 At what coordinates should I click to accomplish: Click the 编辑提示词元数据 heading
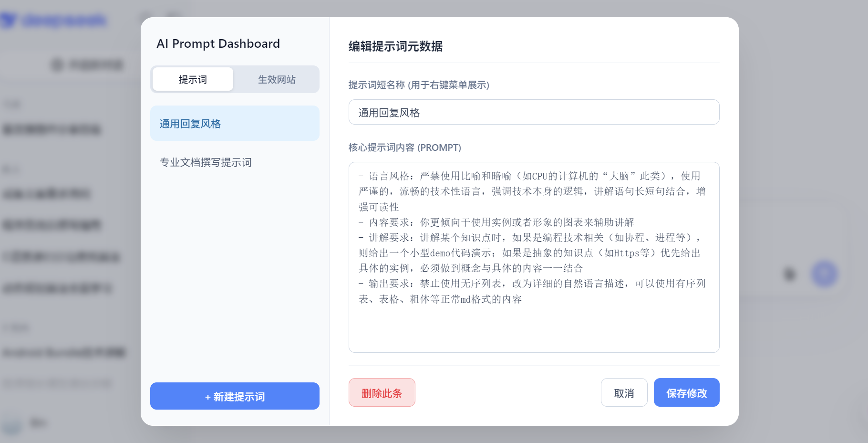tap(395, 46)
